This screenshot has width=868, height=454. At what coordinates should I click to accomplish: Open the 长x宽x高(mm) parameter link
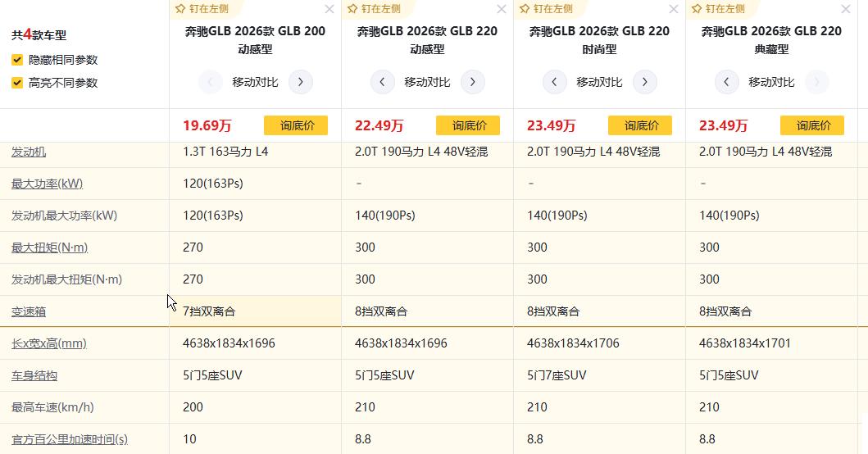point(49,343)
